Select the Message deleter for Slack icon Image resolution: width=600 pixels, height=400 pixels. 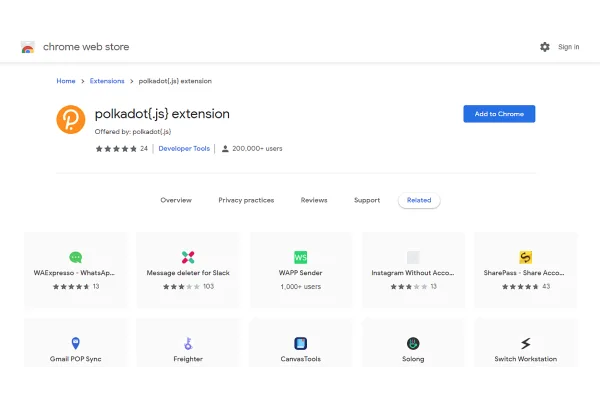(188, 257)
